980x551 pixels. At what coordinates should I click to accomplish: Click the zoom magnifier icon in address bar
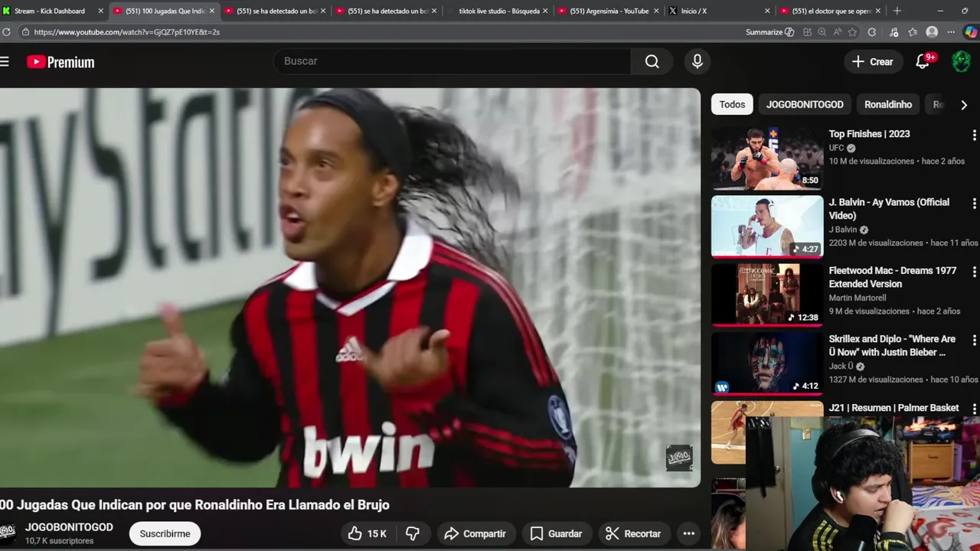click(822, 32)
